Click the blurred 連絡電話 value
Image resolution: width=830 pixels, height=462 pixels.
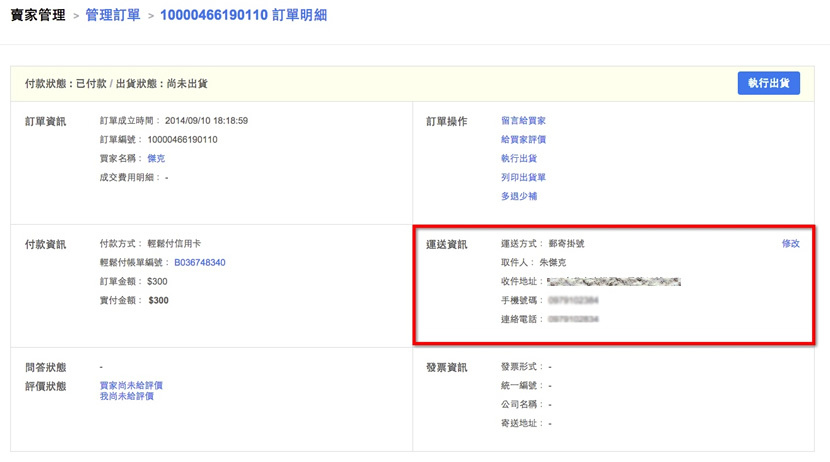tap(573, 319)
